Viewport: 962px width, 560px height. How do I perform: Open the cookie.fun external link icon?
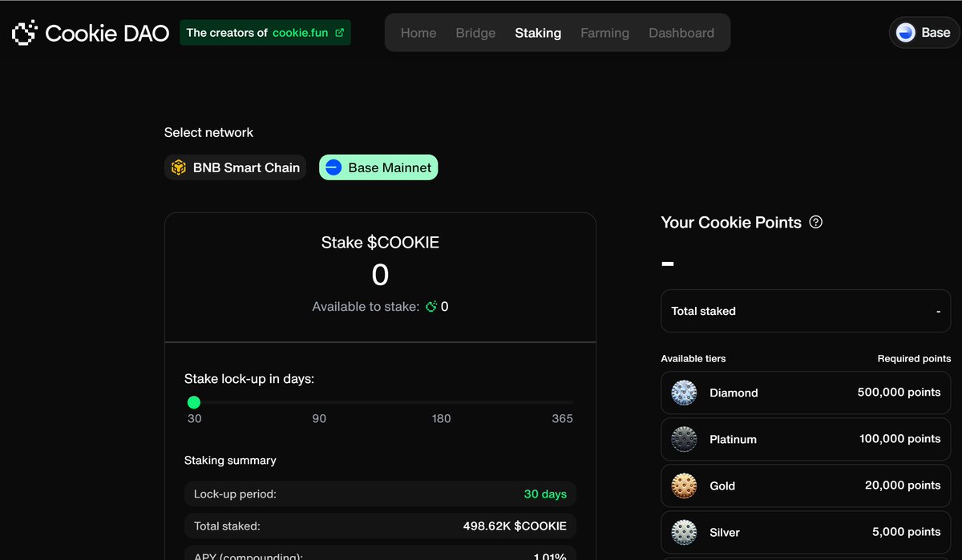pos(339,33)
